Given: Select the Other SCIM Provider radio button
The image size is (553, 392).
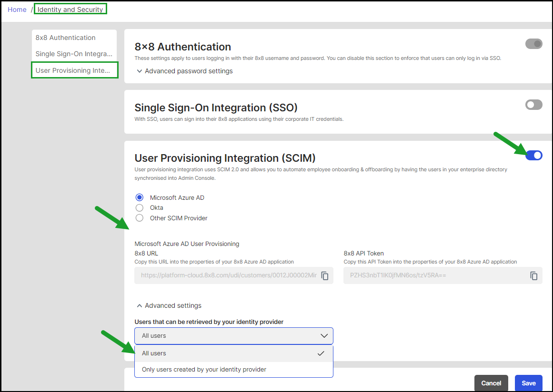Looking at the screenshot, I should pos(139,218).
